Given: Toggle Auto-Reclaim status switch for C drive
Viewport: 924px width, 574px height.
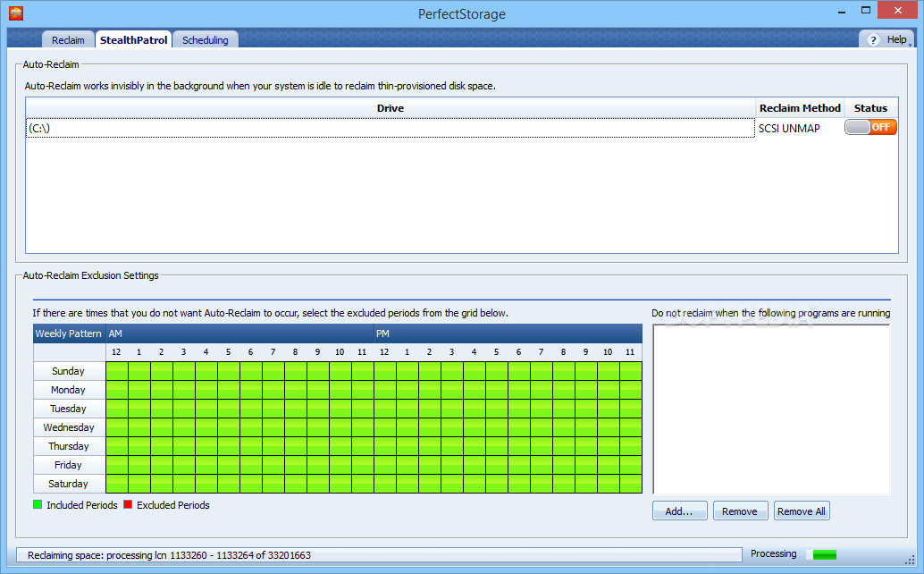Looking at the screenshot, I should [870, 127].
